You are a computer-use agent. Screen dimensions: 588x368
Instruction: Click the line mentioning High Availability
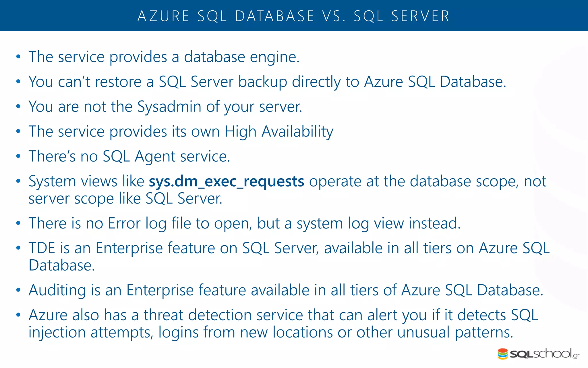click(181, 132)
